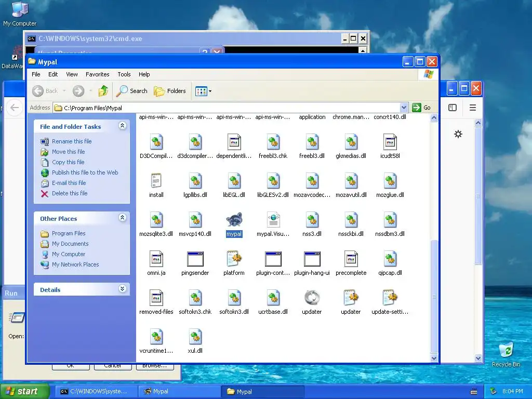Go to Program Files in Other Places
Screen dimensions: 532x399
69,233
